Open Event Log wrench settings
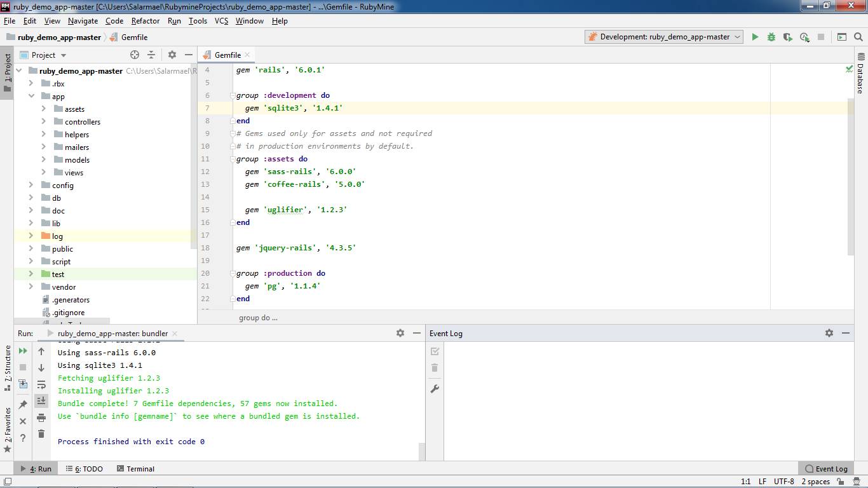Image resolution: width=868 pixels, height=488 pixels. (435, 388)
